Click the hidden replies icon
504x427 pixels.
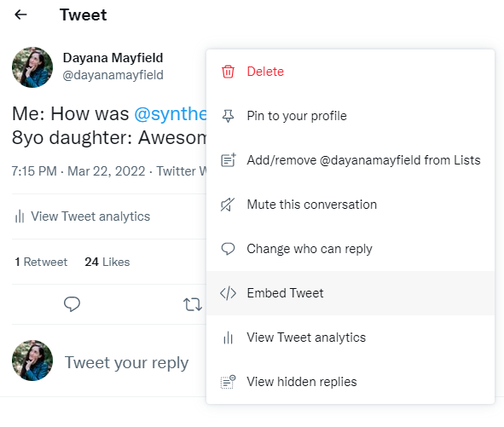click(228, 382)
